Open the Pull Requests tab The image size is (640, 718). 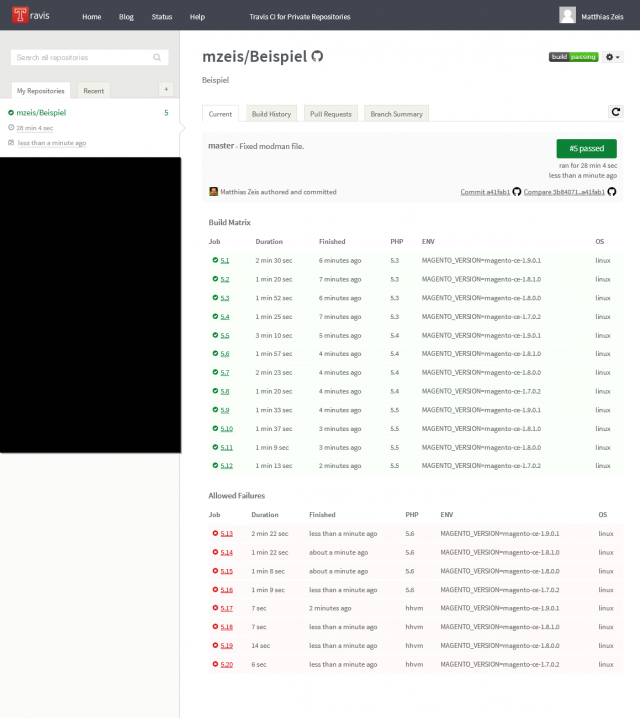pos(331,114)
